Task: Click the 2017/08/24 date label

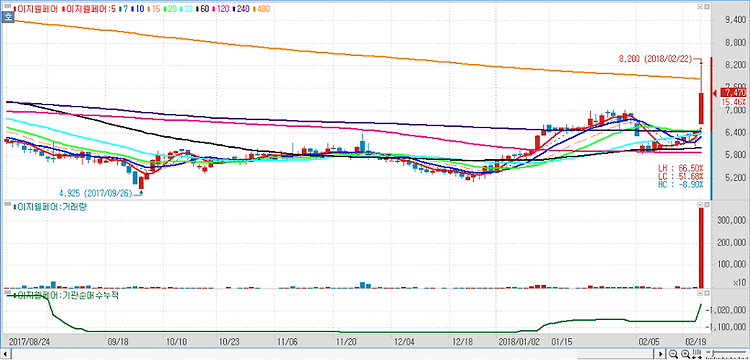Action: tap(30, 342)
